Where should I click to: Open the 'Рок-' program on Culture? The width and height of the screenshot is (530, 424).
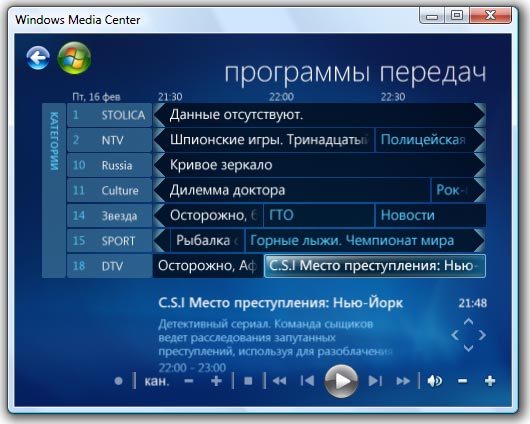tap(458, 190)
